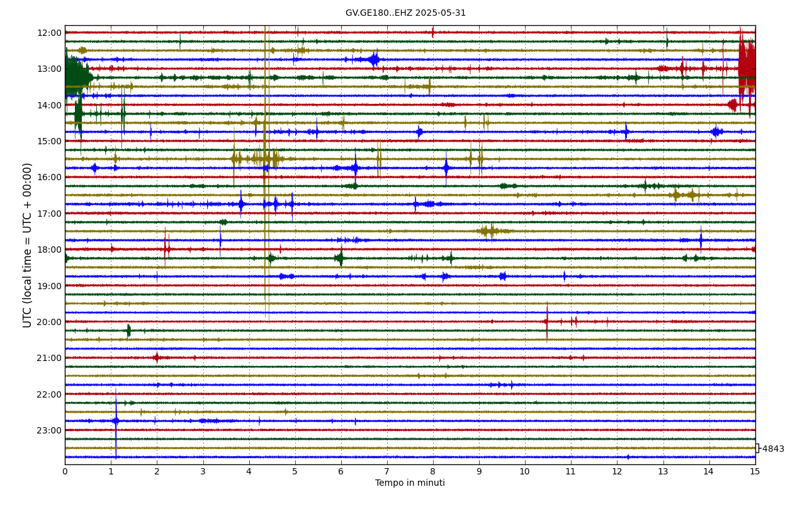
Task: Click x-axis tick label 7
Action: pyautogui.click(x=387, y=471)
